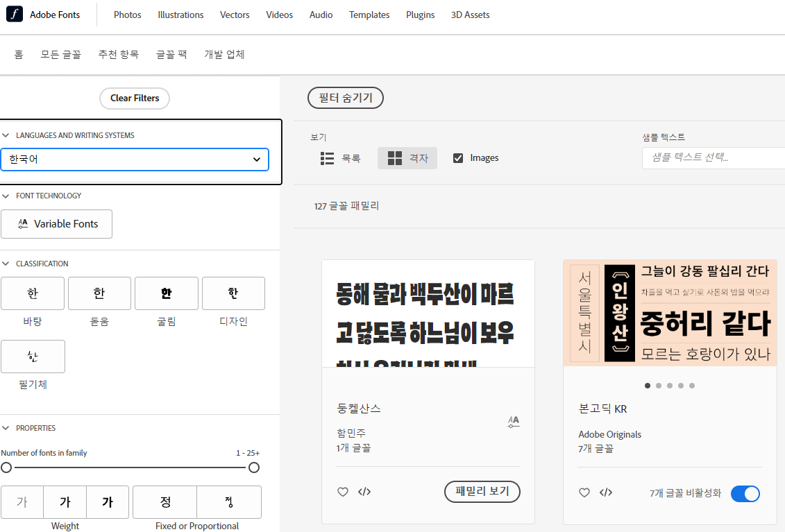Click variable font icon on 둥켈산스 card
This screenshot has width=785, height=532.
coord(514,422)
